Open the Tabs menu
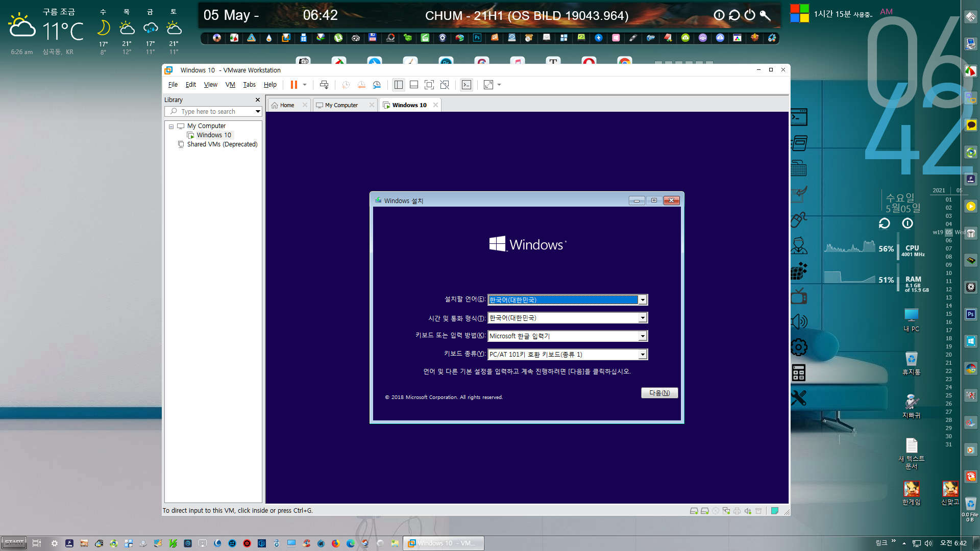 point(249,85)
